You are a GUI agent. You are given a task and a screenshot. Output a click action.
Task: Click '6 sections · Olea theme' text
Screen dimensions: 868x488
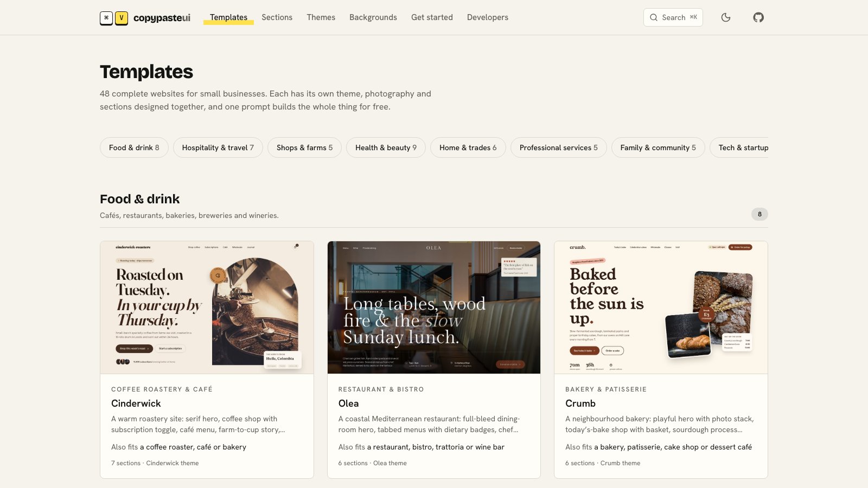pos(372,463)
